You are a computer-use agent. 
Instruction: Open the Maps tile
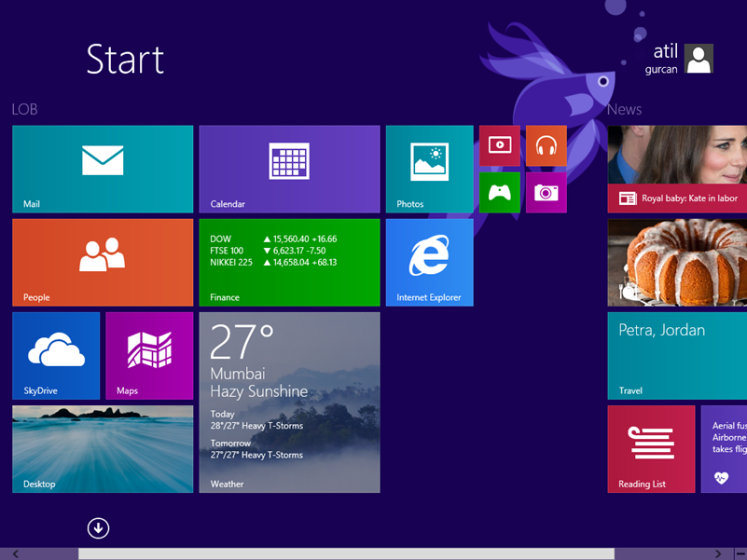pyautogui.click(x=149, y=356)
